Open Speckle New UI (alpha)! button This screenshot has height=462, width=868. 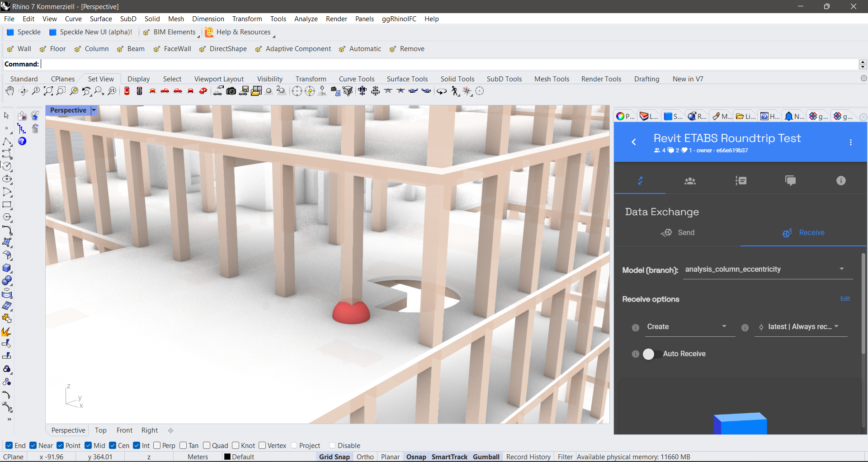(91, 32)
